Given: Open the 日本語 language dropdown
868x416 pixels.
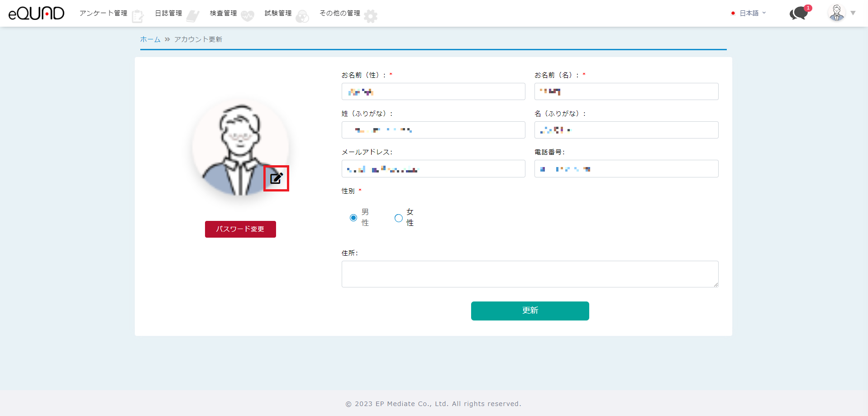Looking at the screenshot, I should pos(749,13).
